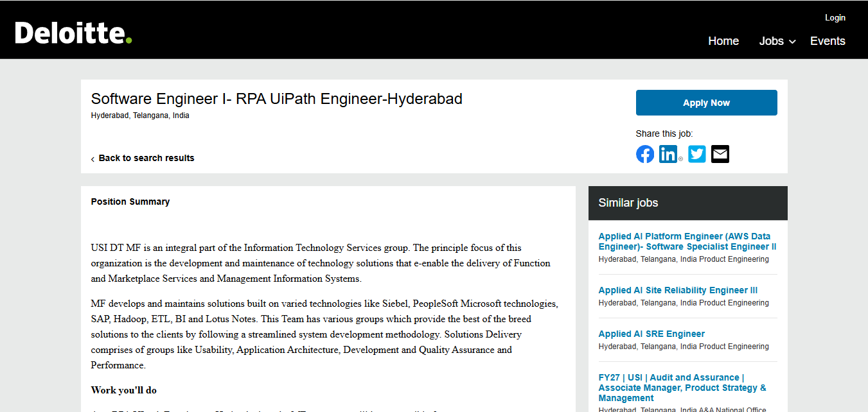Share this job on LinkedIn

point(668,154)
